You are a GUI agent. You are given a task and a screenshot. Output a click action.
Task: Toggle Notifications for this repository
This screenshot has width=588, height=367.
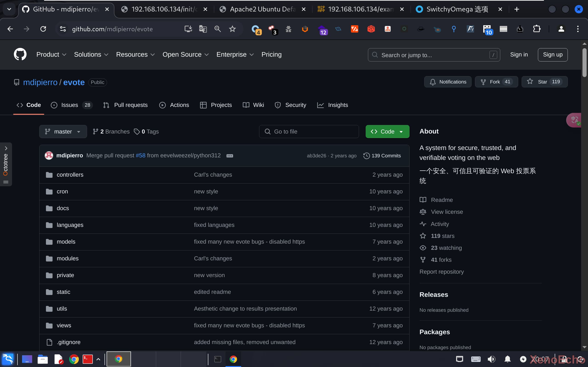pyautogui.click(x=448, y=82)
